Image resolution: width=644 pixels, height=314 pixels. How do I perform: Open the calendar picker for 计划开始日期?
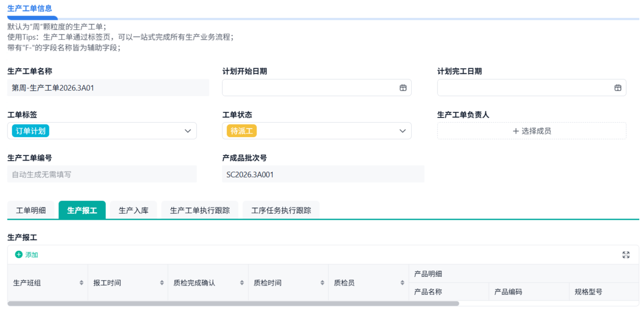(x=403, y=87)
